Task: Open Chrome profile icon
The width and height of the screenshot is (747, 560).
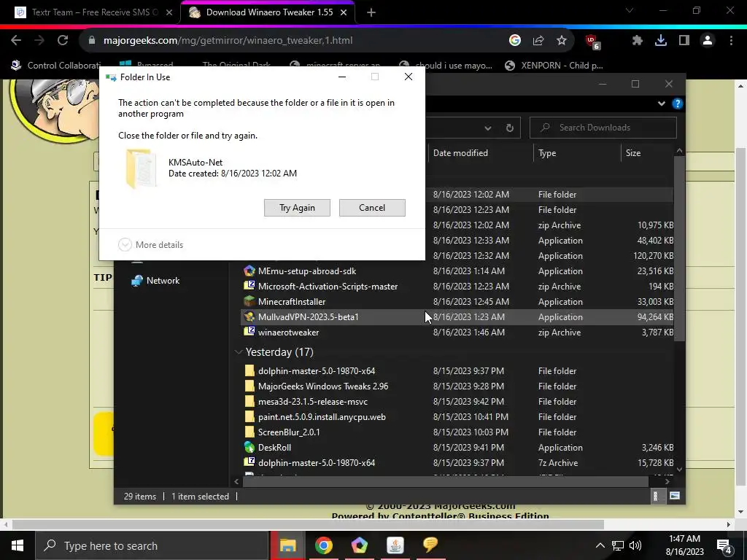Action: [x=708, y=41]
